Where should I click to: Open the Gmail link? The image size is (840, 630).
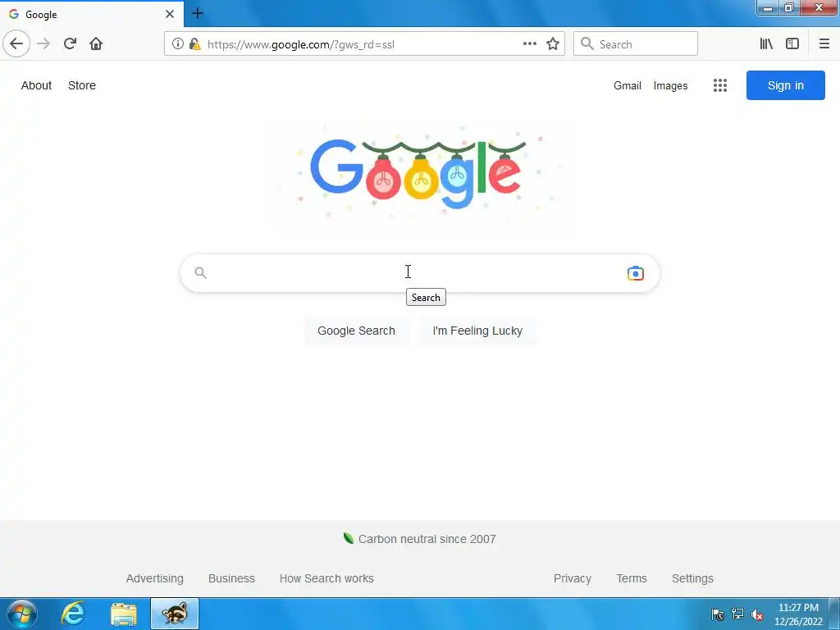628,85
